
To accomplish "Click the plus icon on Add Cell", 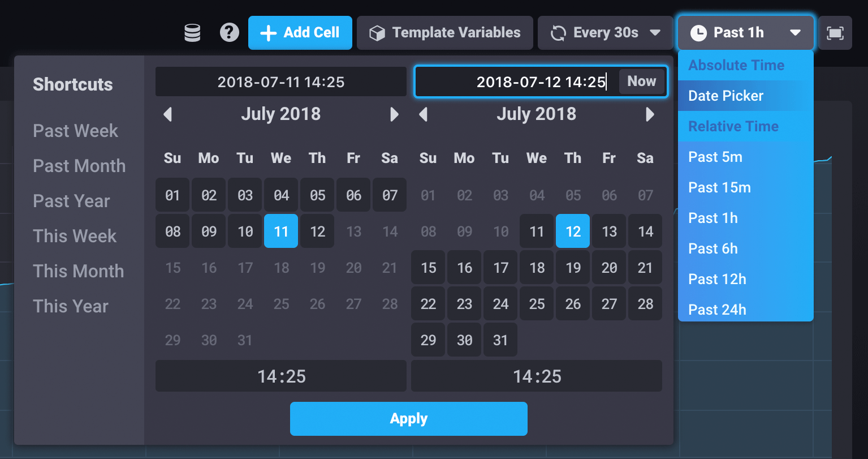I will pos(267,32).
